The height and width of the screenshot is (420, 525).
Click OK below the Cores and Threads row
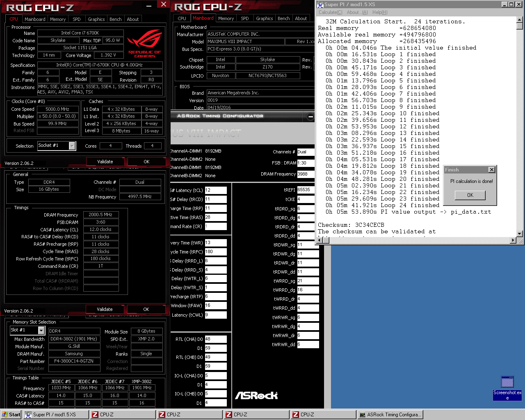[146, 162]
